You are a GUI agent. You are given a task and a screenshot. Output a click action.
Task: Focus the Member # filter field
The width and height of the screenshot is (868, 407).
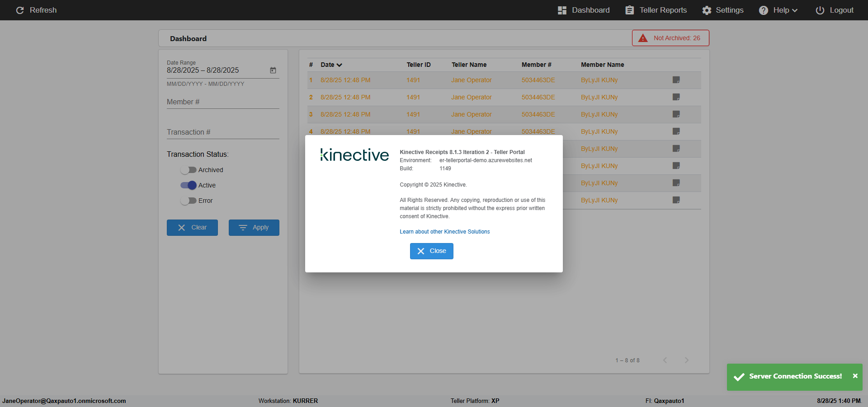(x=223, y=102)
